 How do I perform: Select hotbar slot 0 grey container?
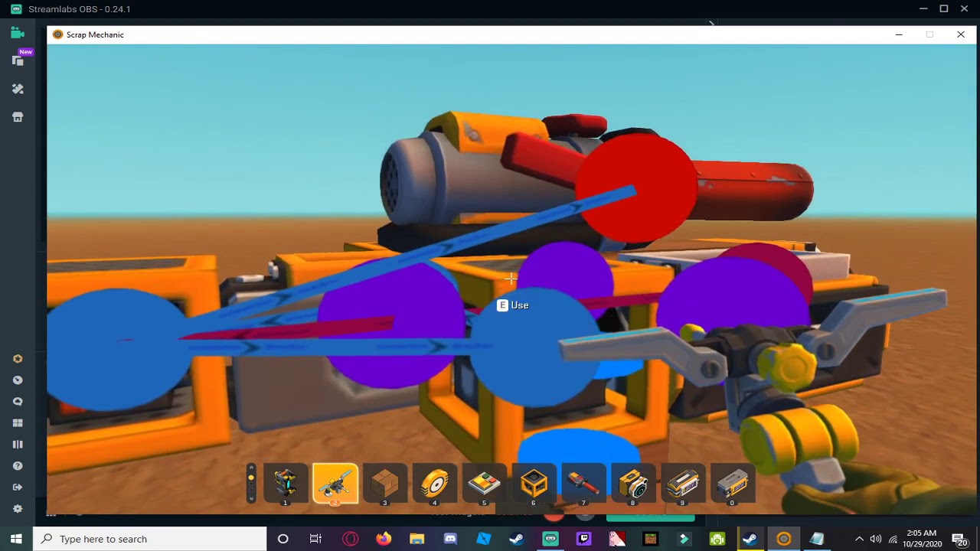733,484
